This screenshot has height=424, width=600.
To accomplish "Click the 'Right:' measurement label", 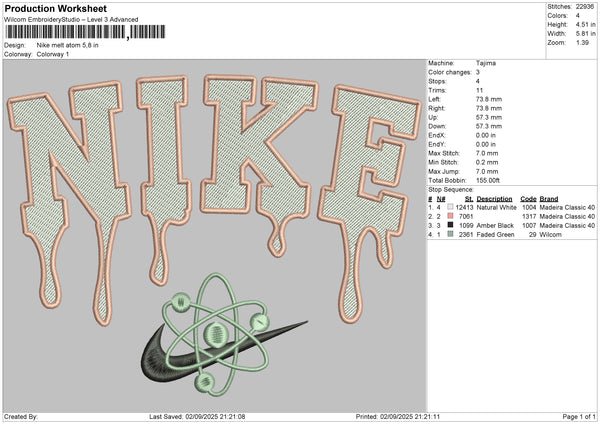I will coord(436,108).
